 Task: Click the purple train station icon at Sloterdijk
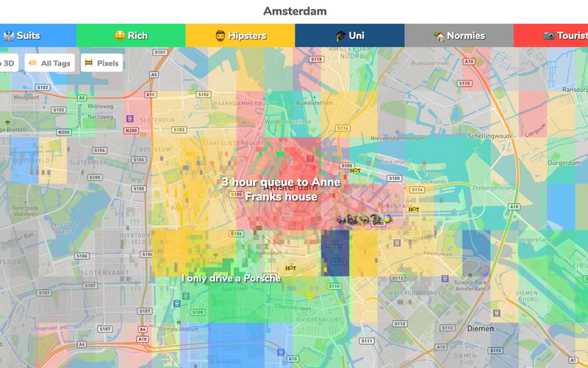click(130, 118)
